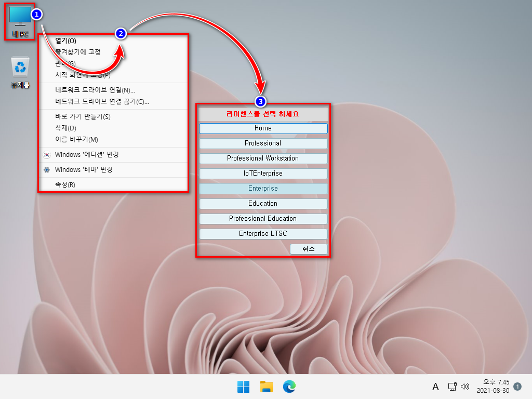Screen dimensions: 532x399
Task: Select the Professional Education license button
Action: 263,219
